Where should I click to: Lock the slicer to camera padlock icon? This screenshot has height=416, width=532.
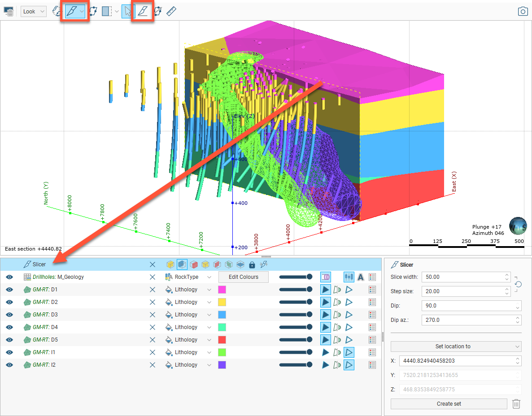[252, 264]
